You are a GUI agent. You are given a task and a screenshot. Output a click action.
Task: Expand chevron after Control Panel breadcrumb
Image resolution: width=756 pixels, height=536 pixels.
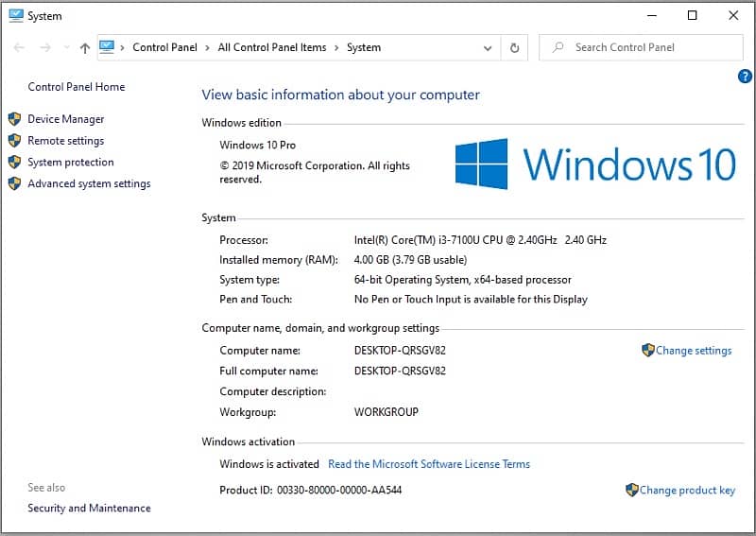click(207, 47)
